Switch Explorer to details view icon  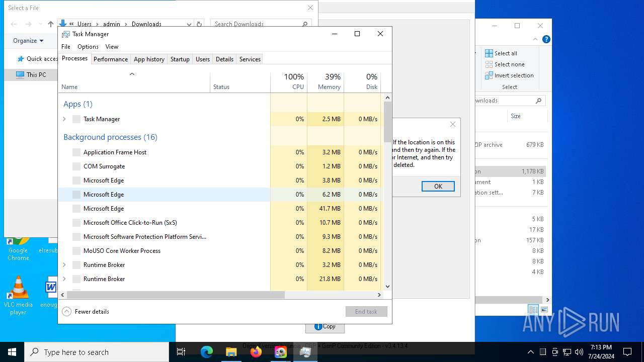tap(533, 310)
